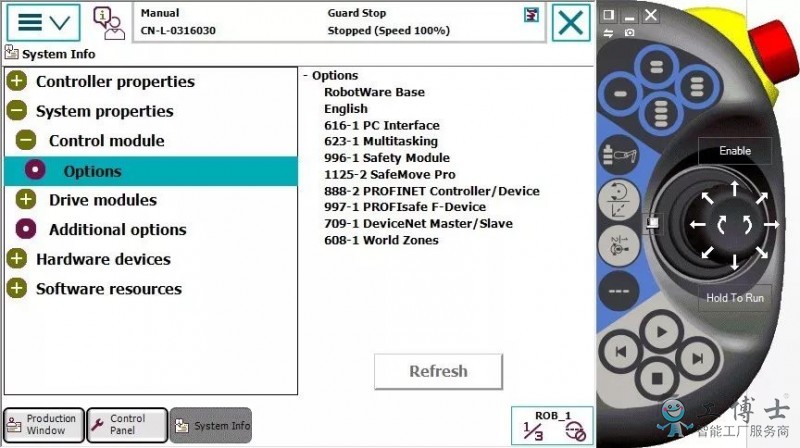Close the System Info view
800x448 pixels.
click(571, 22)
